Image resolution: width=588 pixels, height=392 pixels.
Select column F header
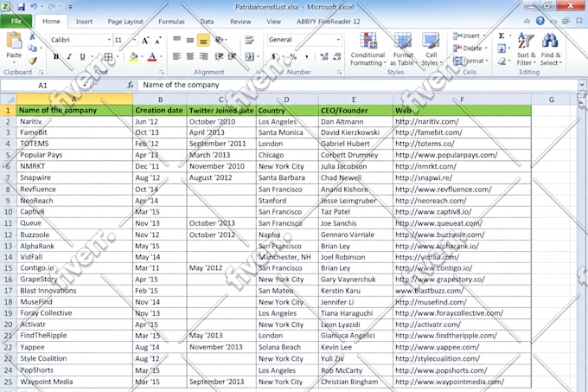pos(462,100)
